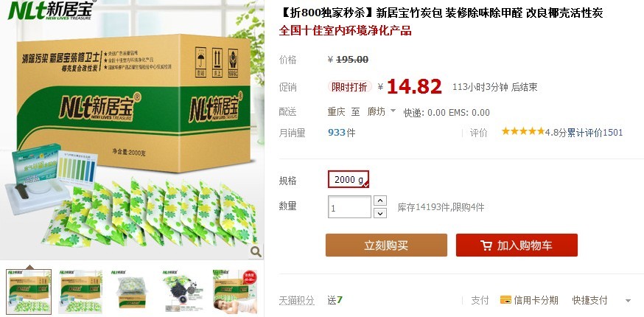Image resolution: width=644 pixels, height=317 pixels.
Task: Decrease quantity with the down arrow
Action: 380,213
